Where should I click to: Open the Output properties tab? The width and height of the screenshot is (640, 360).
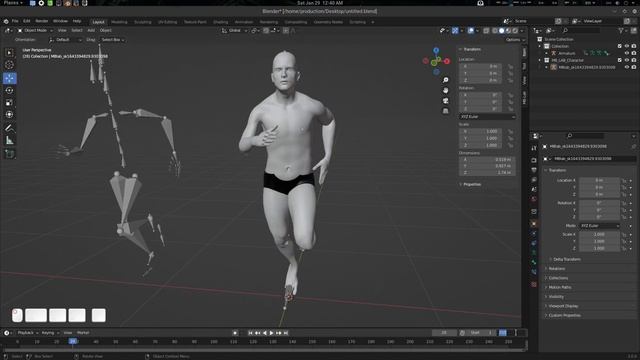(x=534, y=170)
